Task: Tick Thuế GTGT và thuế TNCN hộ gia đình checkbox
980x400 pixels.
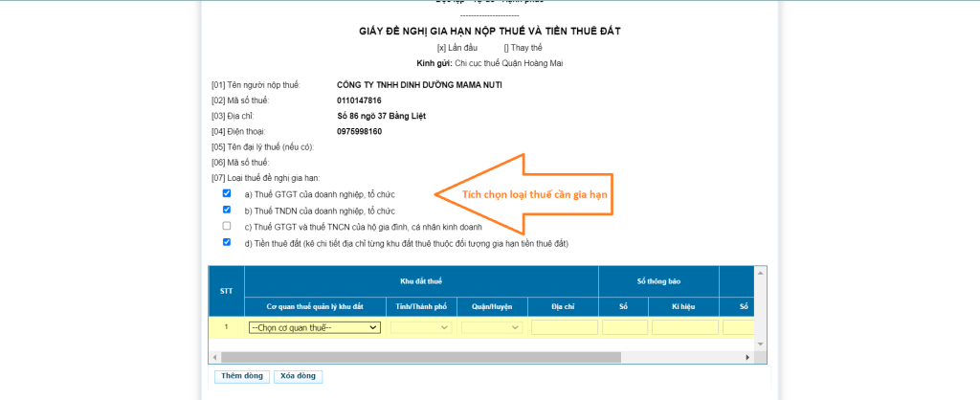Action: (x=227, y=226)
